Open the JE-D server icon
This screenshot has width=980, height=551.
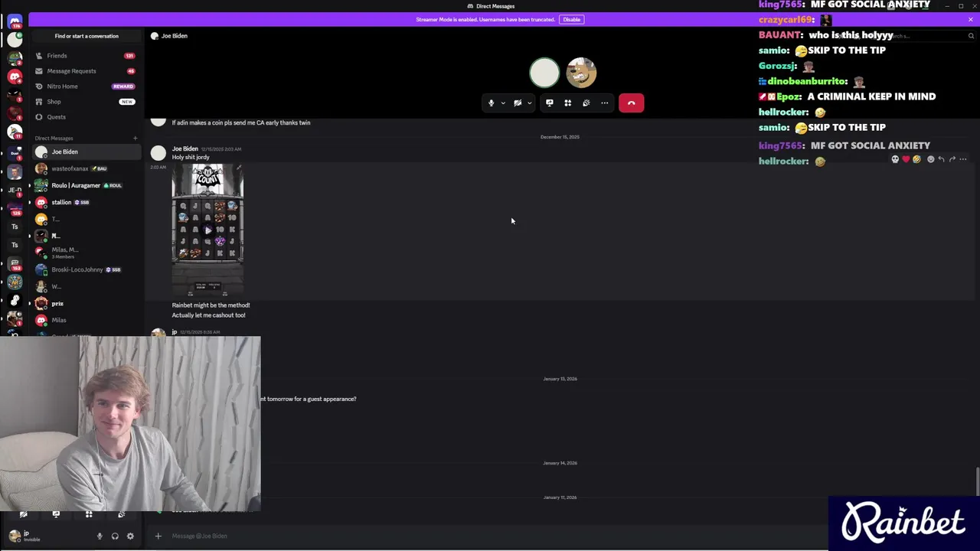pyautogui.click(x=15, y=189)
